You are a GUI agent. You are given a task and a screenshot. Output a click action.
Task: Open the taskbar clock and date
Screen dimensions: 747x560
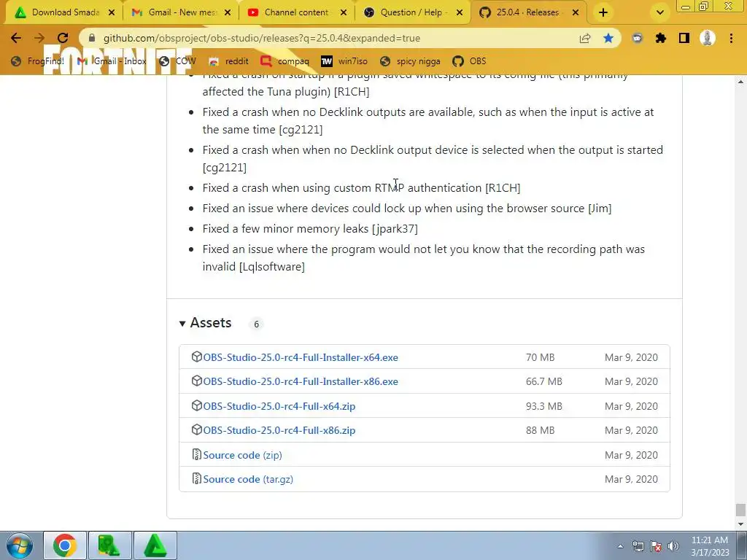pos(710,546)
